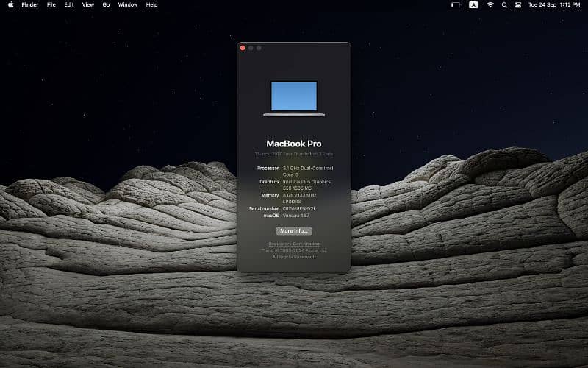This screenshot has width=588, height=368.
Task: Open Control Center from menu bar
Action: [518, 4]
